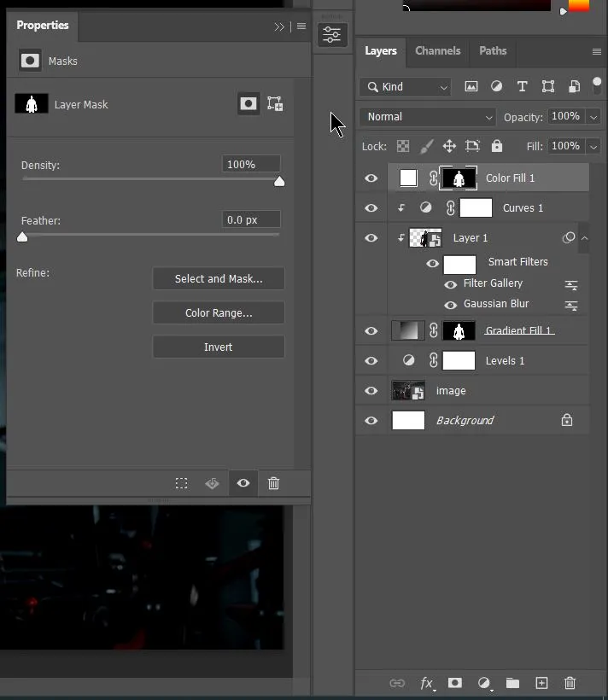Hide the Levels 1 layer
The height and width of the screenshot is (700, 608).
coord(371,361)
